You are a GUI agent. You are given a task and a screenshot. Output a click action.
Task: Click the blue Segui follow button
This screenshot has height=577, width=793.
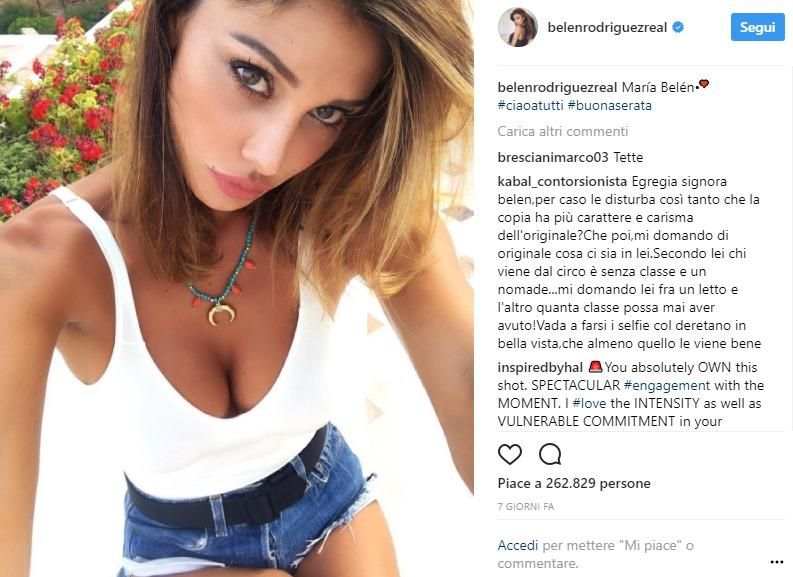757,27
